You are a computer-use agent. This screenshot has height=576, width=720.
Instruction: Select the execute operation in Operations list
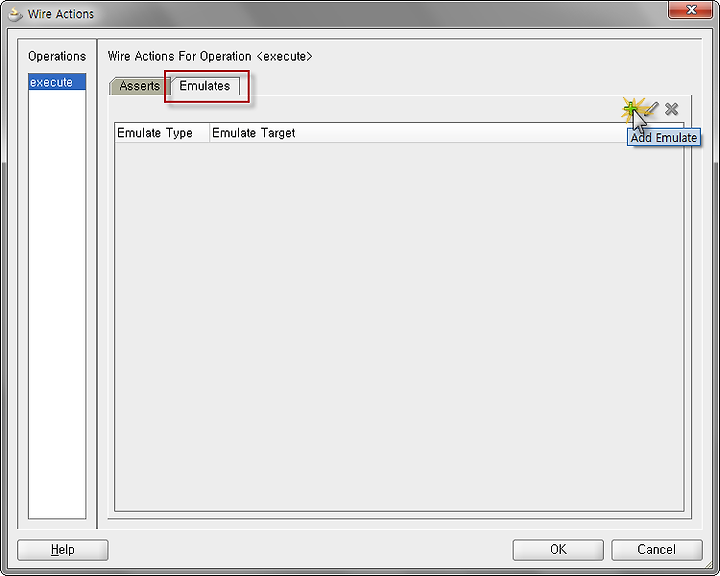click(x=57, y=82)
